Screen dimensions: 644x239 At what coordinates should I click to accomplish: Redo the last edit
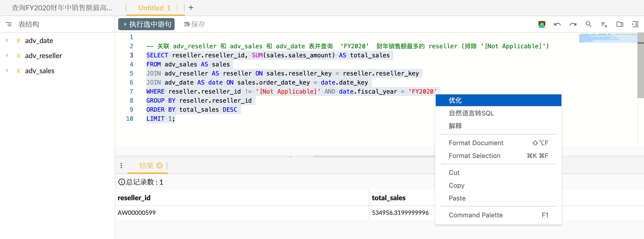573,24
